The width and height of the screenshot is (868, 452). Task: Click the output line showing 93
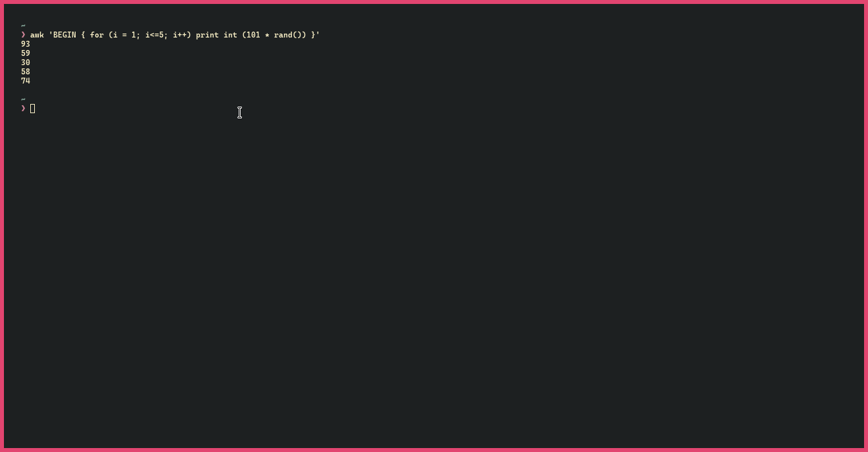click(x=26, y=44)
